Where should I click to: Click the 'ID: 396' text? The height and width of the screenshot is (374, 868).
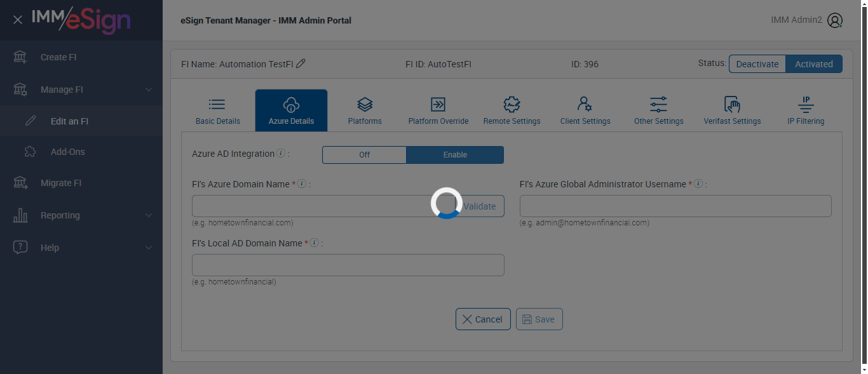(585, 64)
